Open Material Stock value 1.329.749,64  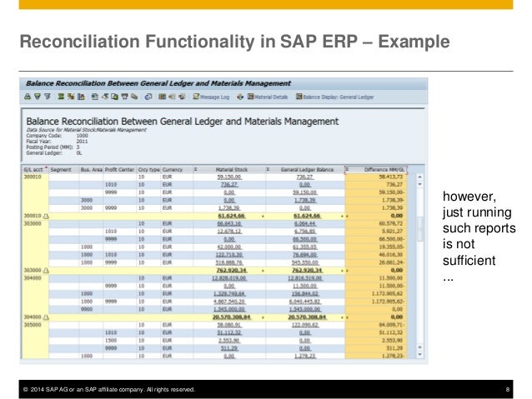pos(229,294)
